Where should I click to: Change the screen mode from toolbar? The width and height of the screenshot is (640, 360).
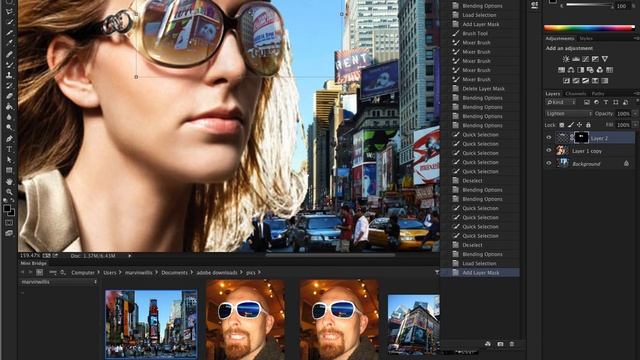[x=9, y=233]
